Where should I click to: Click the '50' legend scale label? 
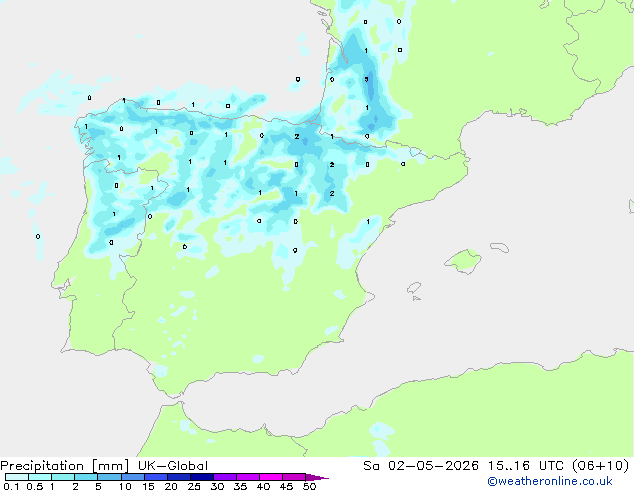click(x=309, y=486)
